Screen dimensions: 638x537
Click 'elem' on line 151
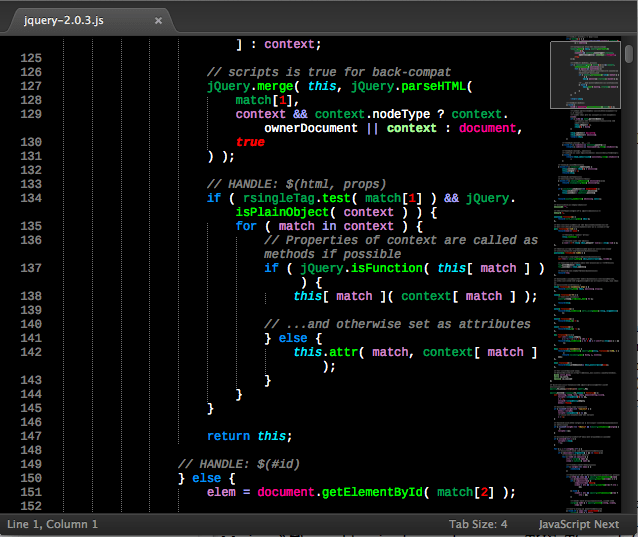pyautogui.click(x=221, y=492)
